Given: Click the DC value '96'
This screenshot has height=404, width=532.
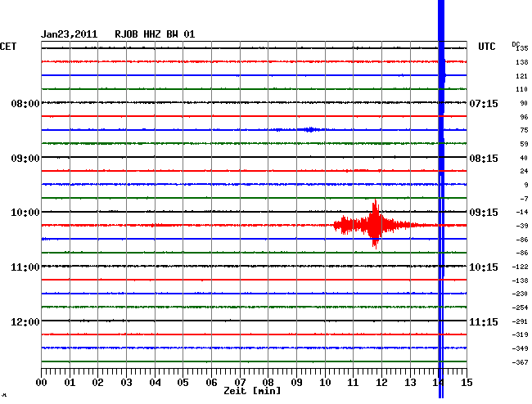Looking at the screenshot, I should click(x=524, y=117).
